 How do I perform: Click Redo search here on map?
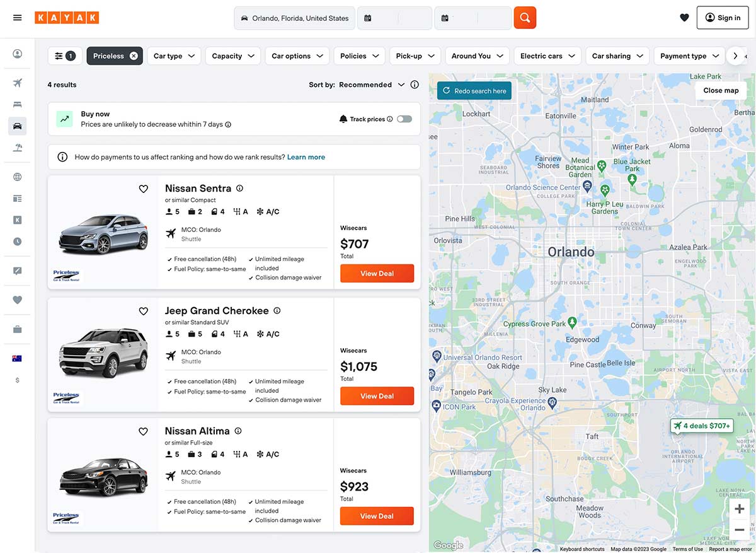point(474,91)
